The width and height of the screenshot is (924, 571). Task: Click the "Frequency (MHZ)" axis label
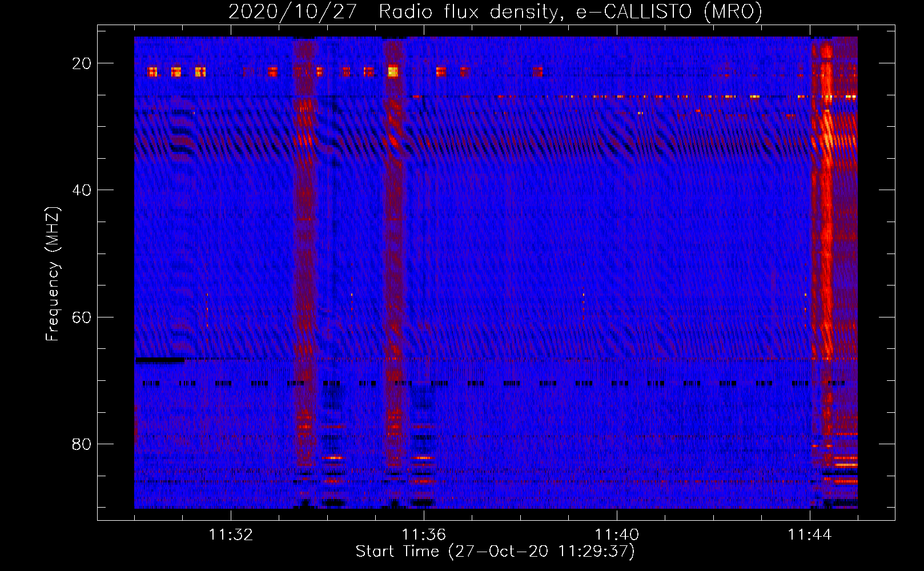tap(53, 274)
